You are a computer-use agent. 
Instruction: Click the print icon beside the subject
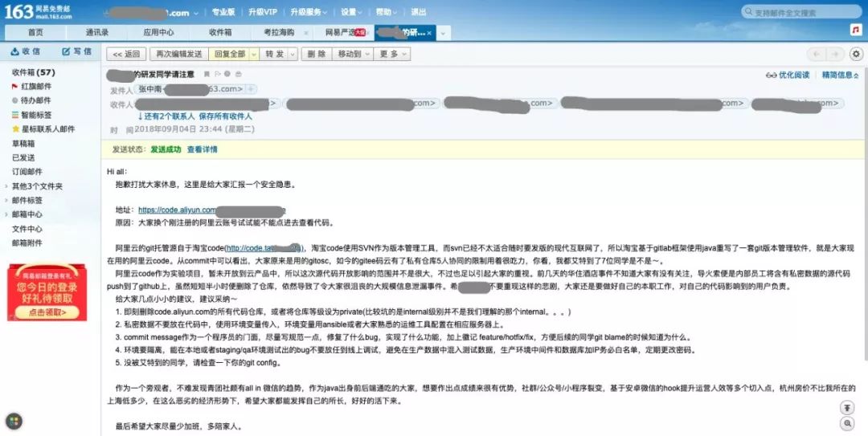[x=238, y=74]
